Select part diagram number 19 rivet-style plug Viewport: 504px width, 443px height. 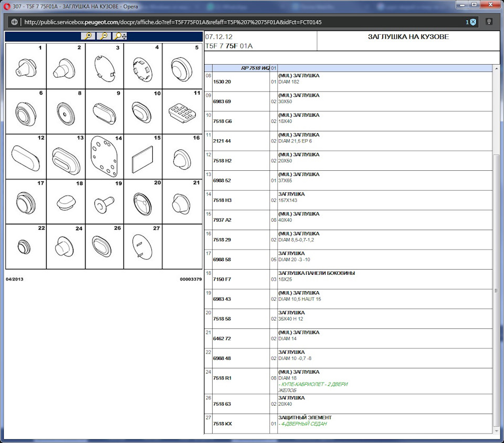point(104,202)
